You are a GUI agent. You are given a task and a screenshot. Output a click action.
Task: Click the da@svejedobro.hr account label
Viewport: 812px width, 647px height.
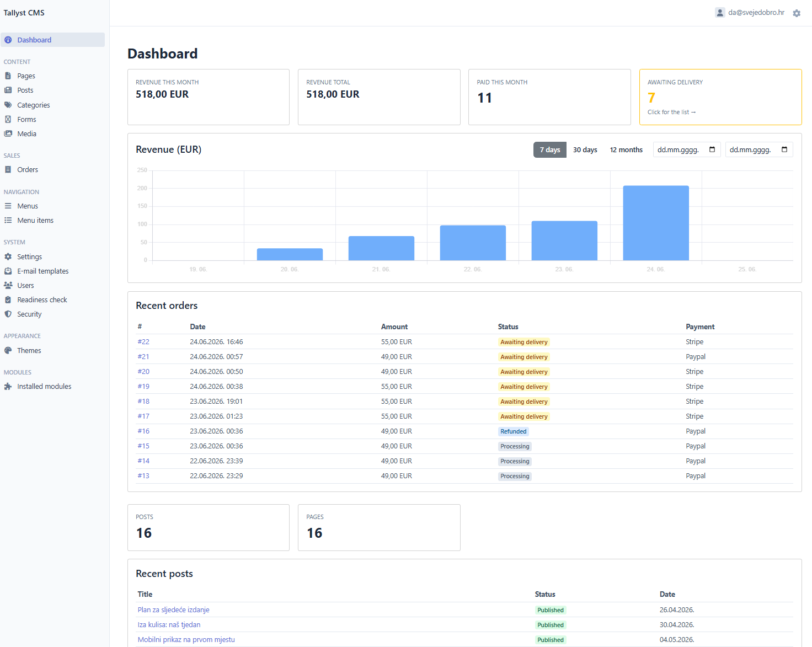(x=756, y=13)
